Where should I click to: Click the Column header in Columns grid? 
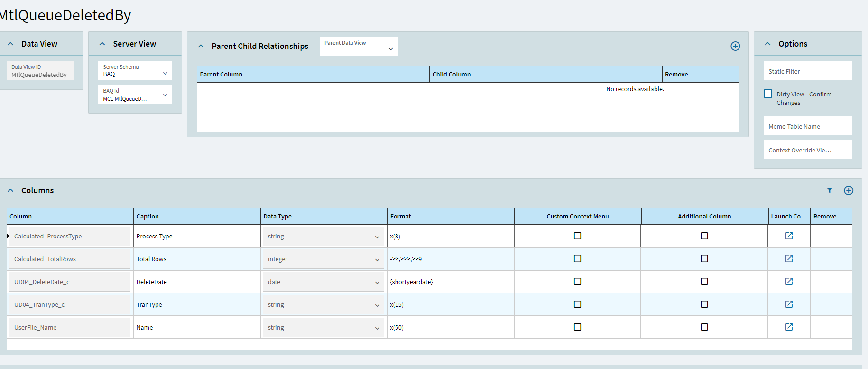[x=70, y=216]
